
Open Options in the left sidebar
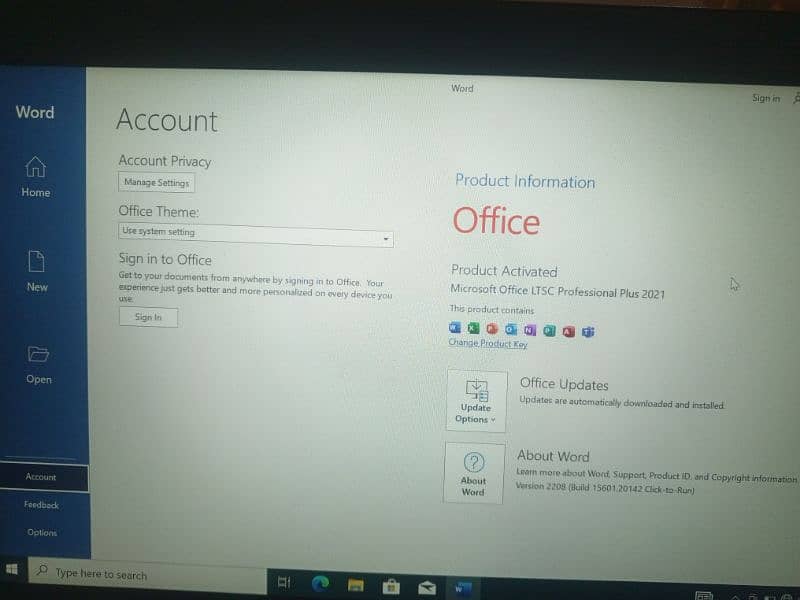tap(42, 533)
